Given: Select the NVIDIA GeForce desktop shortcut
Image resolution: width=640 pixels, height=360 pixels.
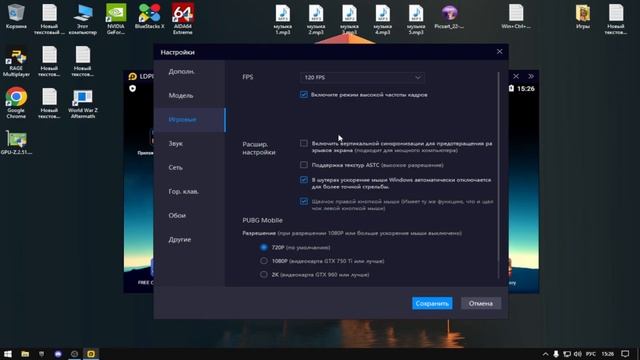Looking at the screenshot, I should click(116, 19).
